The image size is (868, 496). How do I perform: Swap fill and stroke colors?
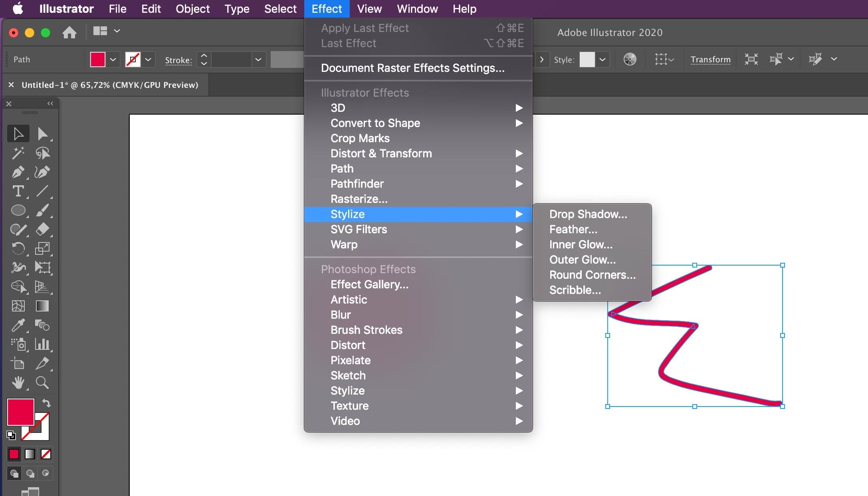coord(46,403)
